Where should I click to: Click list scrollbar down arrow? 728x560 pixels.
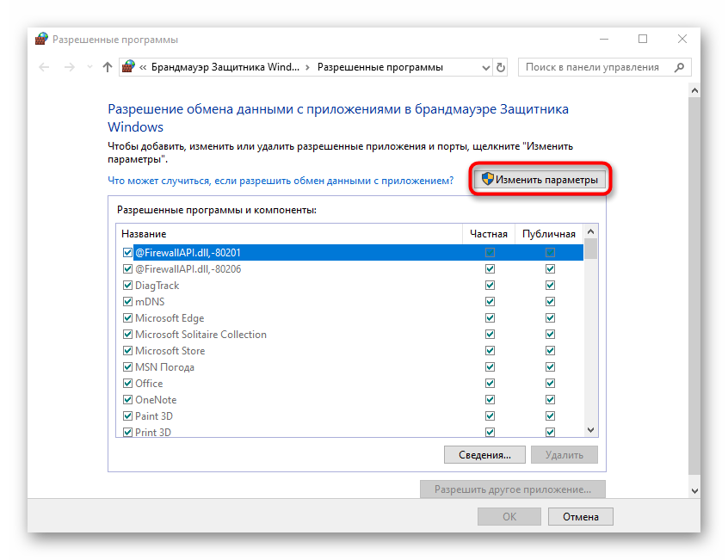tap(590, 430)
